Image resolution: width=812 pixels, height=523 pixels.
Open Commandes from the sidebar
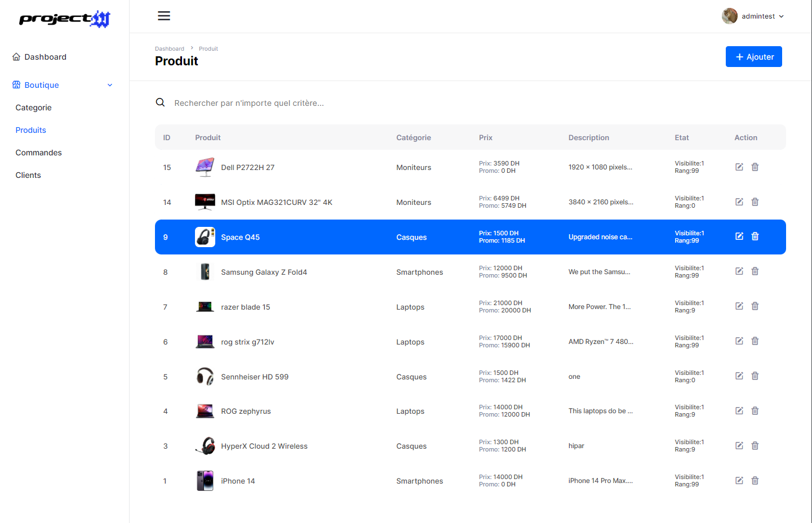point(38,153)
